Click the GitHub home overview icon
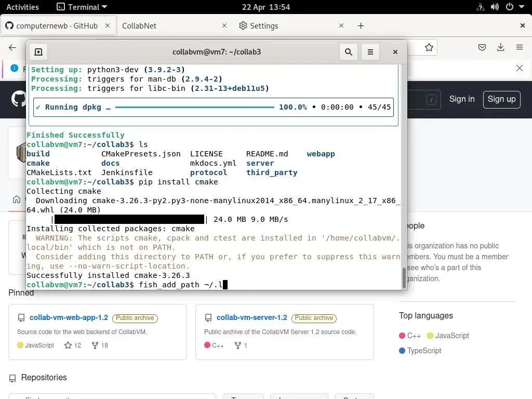The width and height of the screenshot is (532, 399). (x=17, y=199)
